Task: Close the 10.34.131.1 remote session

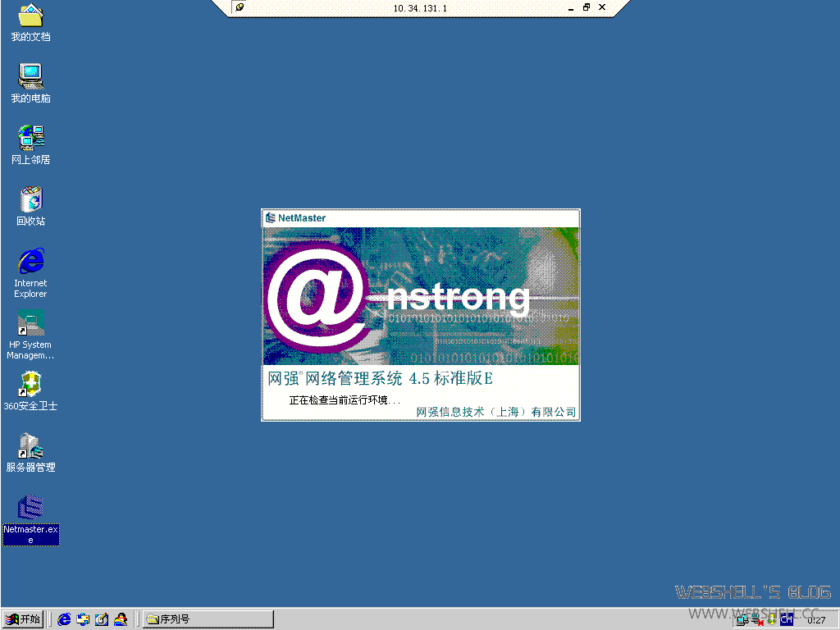Action: [x=602, y=7]
